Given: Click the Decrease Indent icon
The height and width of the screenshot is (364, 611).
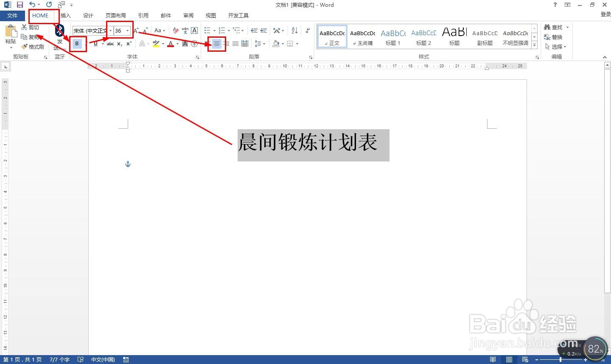Looking at the screenshot, I should pos(254,31).
